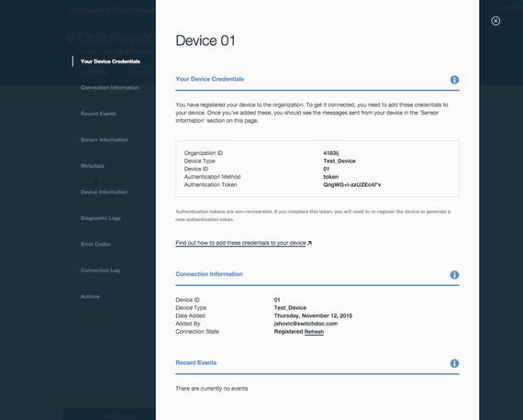Image resolution: width=523 pixels, height=420 pixels.
Task: Go to Connection Log in sidebar
Action: (x=100, y=271)
